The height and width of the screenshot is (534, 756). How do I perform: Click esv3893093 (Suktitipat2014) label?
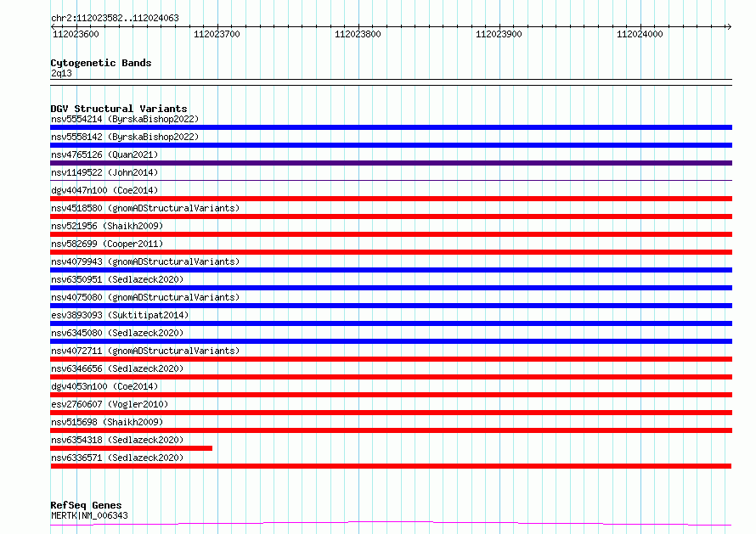point(120,315)
